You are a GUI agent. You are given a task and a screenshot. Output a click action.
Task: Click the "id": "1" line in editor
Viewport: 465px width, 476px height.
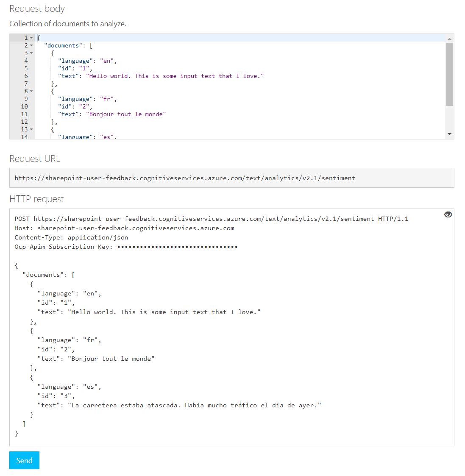(75, 69)
